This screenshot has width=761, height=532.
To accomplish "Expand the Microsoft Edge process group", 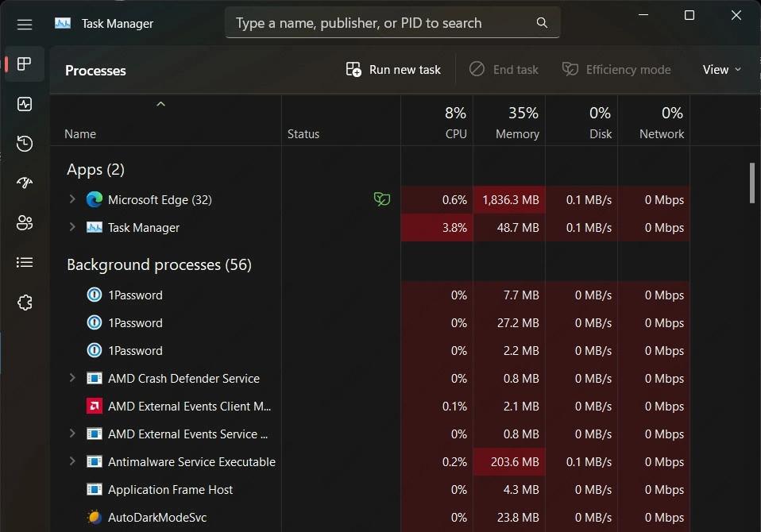I will pyautogui.click(x=72, y=199).
